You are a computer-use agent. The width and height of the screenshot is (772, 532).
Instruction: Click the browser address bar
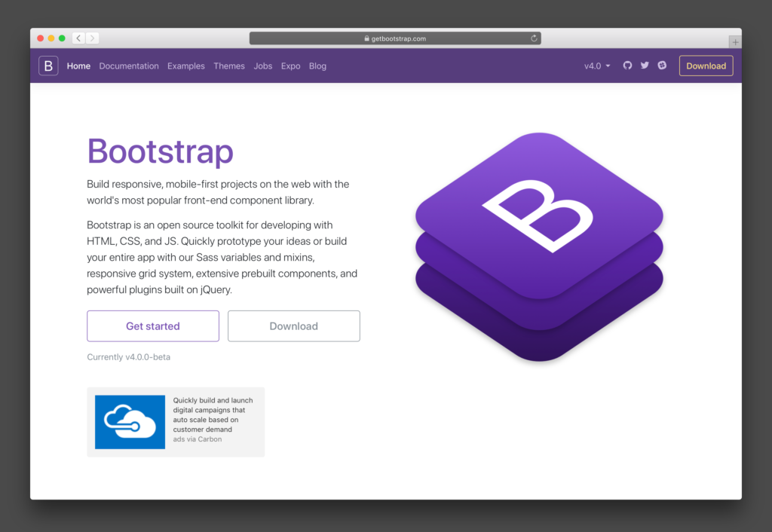pos(422,38)
